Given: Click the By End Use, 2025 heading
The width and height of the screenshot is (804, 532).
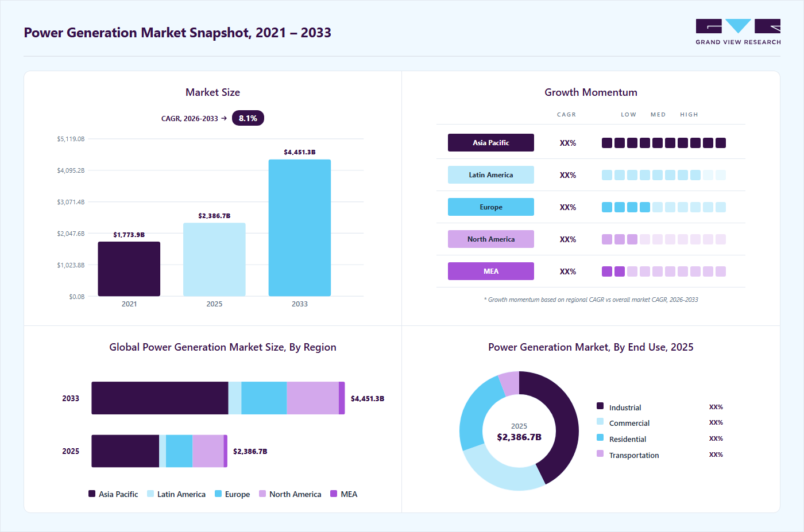Looking at the screenshot, I should [x=591, y=347].
